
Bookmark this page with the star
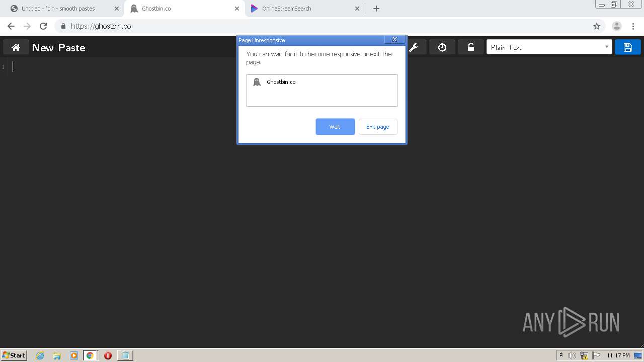[597, 26]
